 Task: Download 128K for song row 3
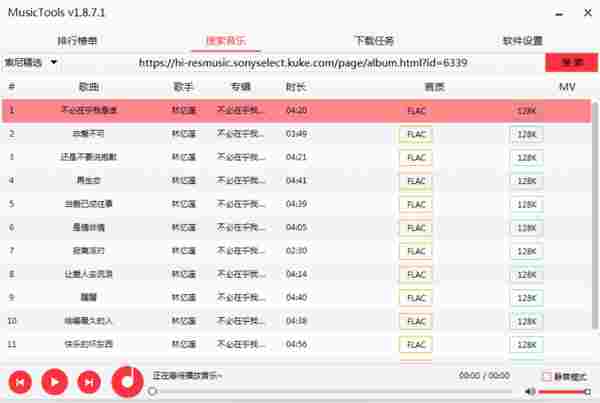tap(527, 158)
